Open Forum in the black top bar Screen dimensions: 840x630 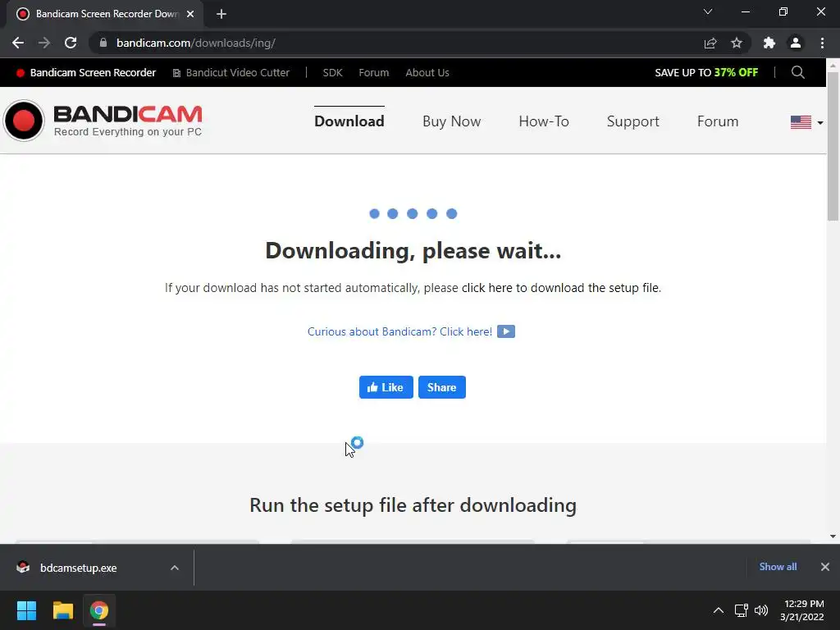point(374,73)
